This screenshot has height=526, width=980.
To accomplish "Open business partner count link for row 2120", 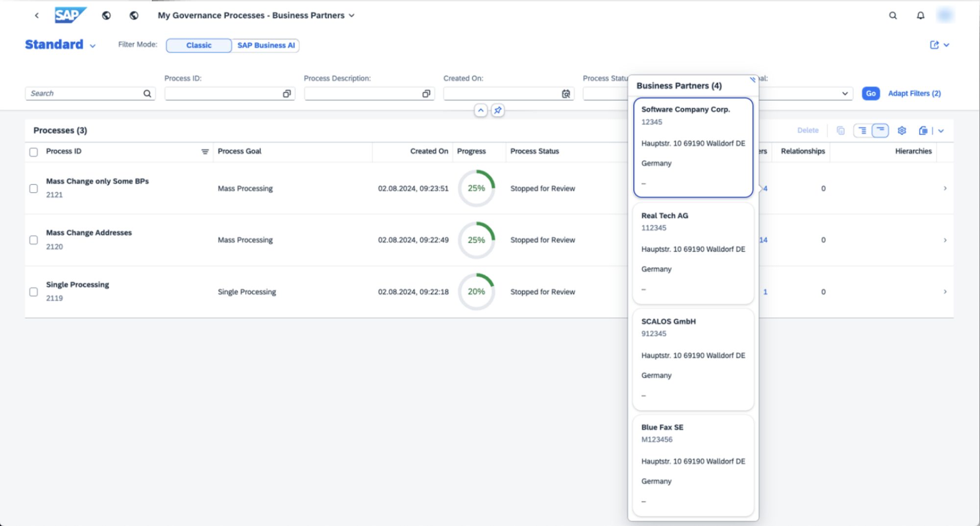I will (763, 240).
